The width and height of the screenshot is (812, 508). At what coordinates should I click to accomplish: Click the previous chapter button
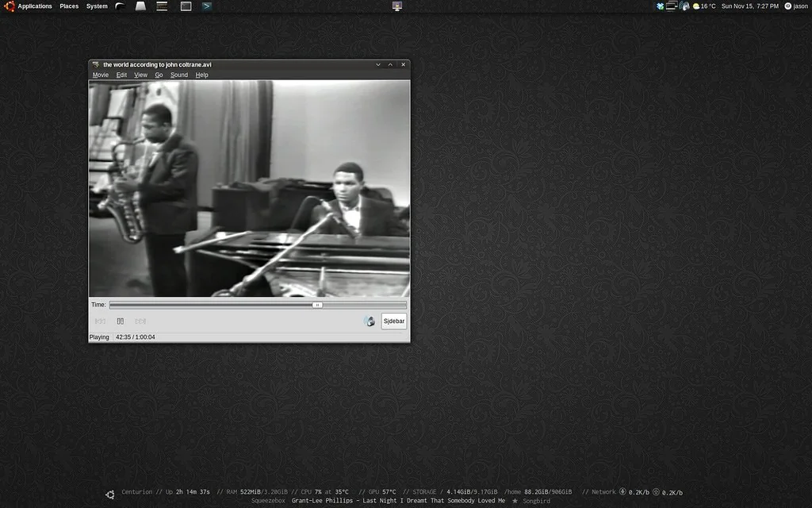point(100,321)
